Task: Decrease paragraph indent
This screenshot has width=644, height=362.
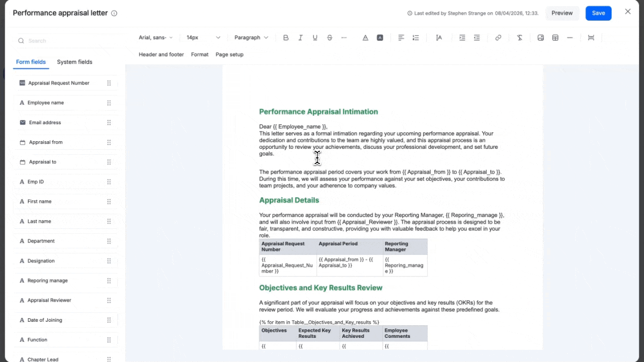Action: [x=476, y=38]
